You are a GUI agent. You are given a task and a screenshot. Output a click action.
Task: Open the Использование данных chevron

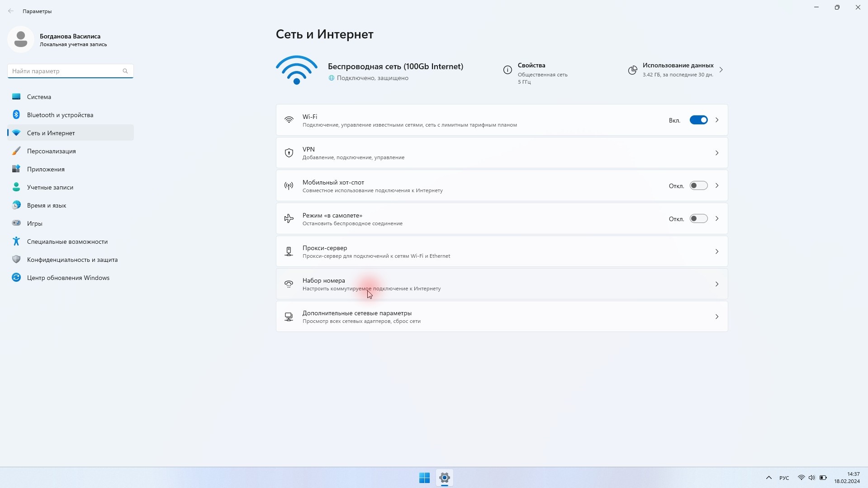point(721,70)
